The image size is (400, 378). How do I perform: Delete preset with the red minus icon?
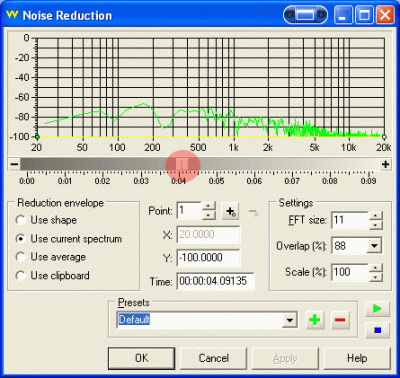point(340,320)
